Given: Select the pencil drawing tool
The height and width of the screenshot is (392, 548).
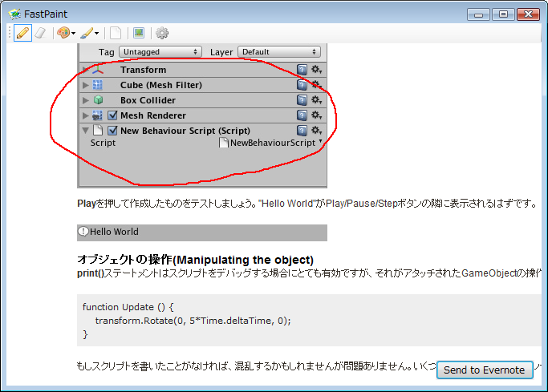Looking at the screenshot, I should (x=22, y=33).
